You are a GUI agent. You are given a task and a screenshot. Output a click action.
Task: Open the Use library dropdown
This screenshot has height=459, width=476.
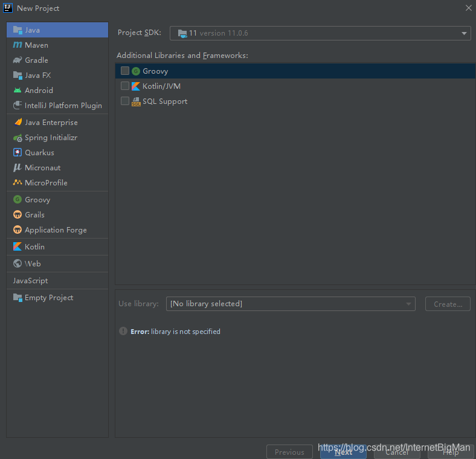pyautogui.click(x=291, y=304)
